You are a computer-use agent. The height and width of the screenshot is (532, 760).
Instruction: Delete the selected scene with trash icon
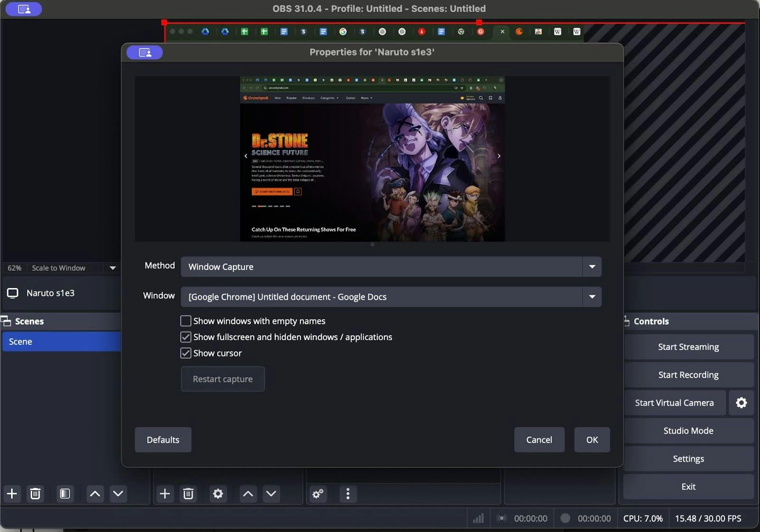[x=35, y=494]
